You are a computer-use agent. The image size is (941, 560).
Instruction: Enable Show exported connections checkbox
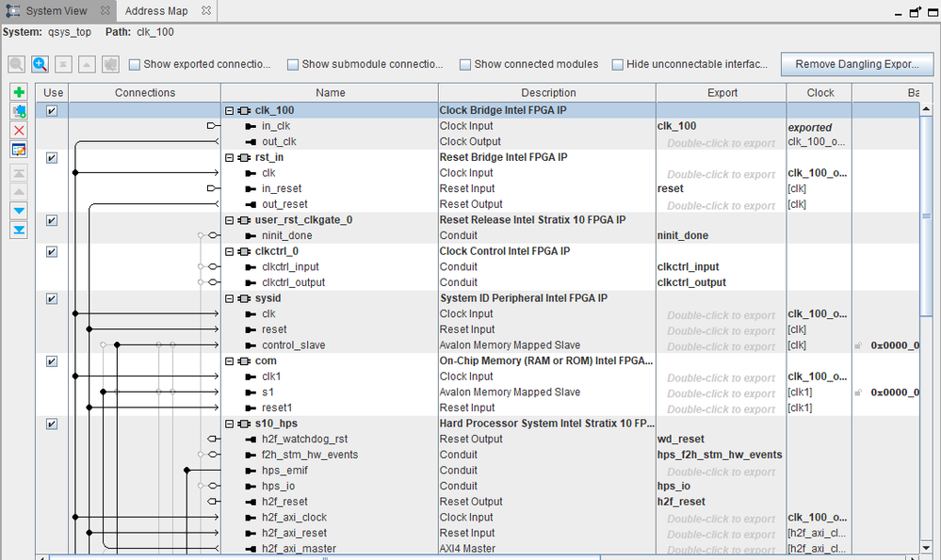135,65
